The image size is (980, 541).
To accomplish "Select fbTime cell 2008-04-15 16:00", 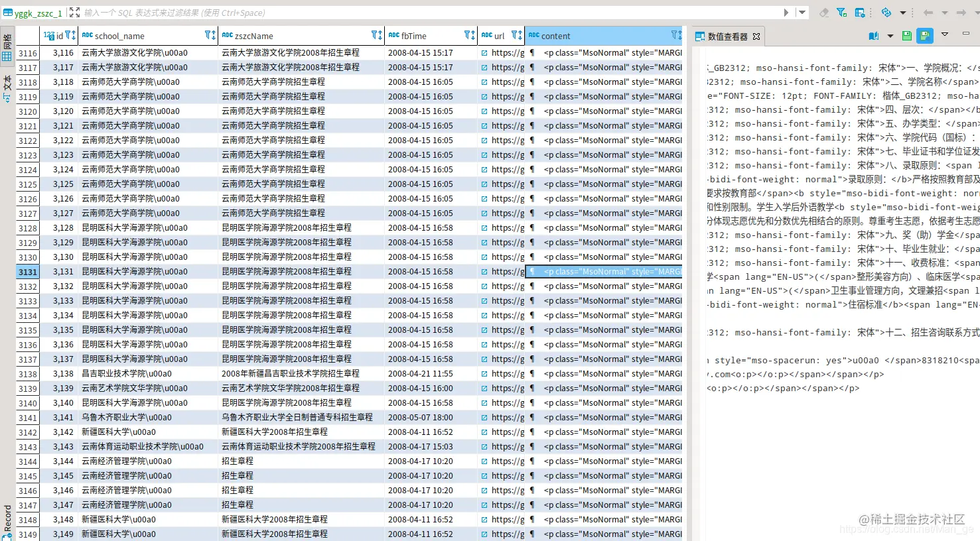I will 431,389.
